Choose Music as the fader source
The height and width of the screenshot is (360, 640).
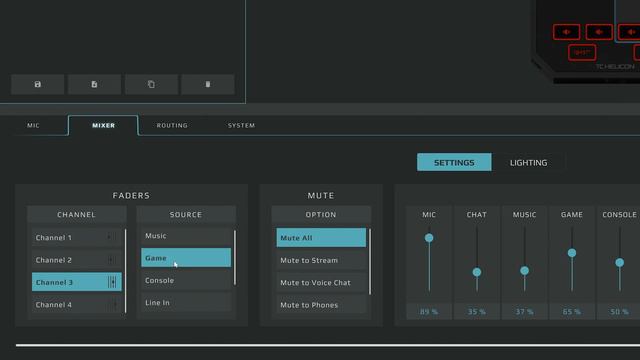(x=186, y=236)
